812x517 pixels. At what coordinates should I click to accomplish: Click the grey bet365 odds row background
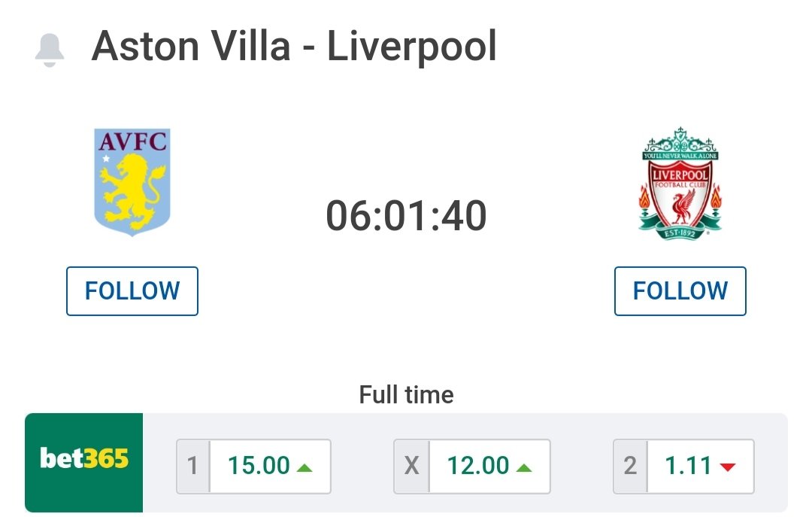click(x=465, y=463)
